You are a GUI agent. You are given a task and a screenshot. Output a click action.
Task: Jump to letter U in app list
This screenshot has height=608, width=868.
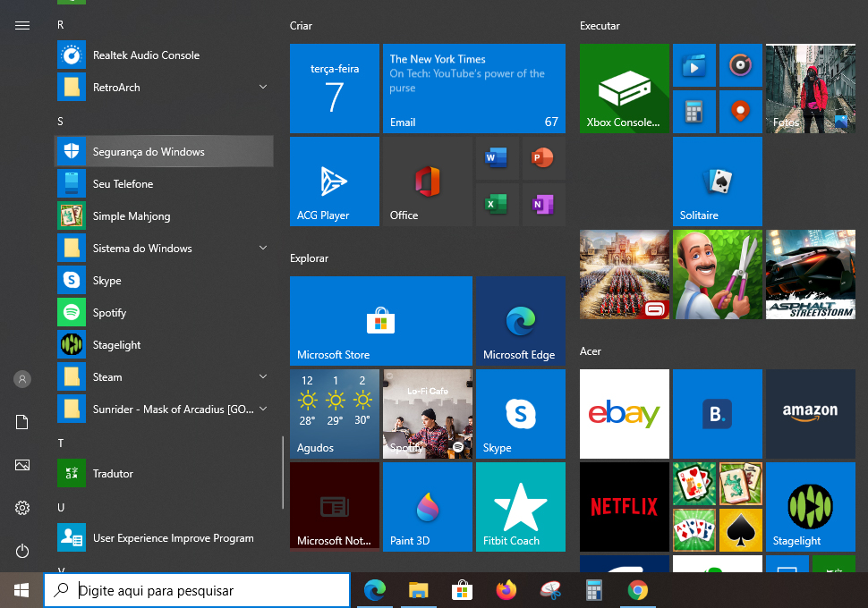pos(61,507)
